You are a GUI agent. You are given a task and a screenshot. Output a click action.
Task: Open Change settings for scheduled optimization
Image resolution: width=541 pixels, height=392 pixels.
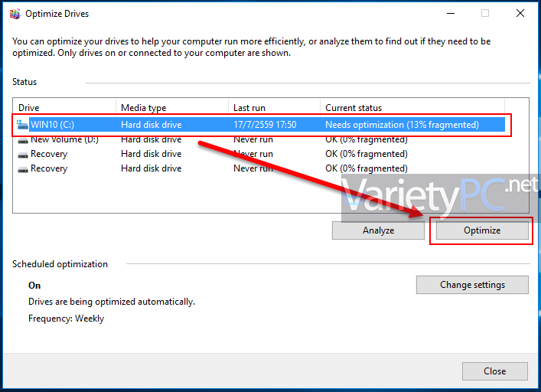pos(472,285)
